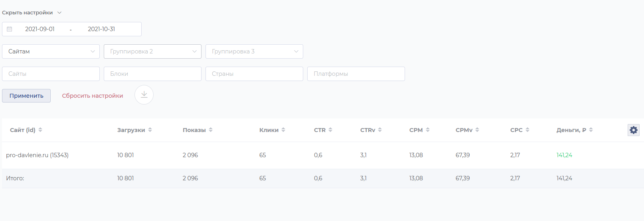The width and height of the screenshot is (644, 221).
Task: Sort table by CPC column
Action: [527, 130]
